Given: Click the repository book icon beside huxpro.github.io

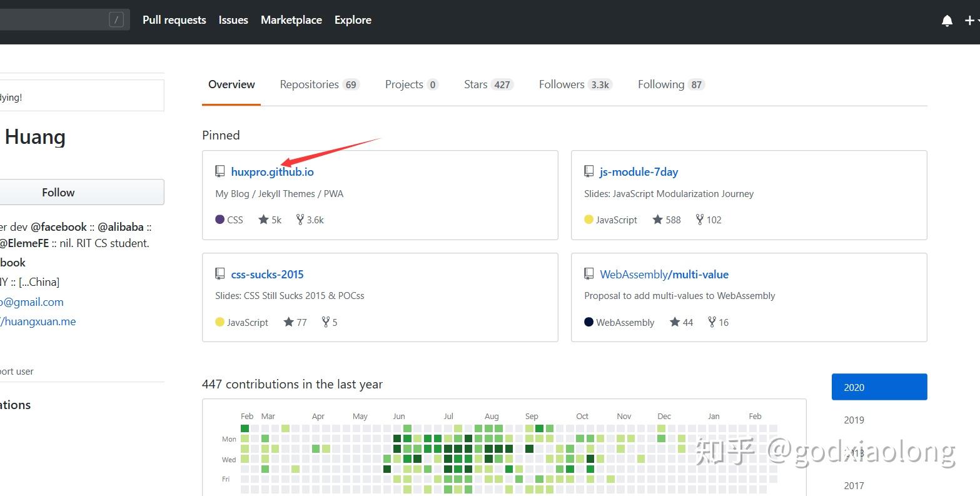Looking at the screenshot, I should (220, 170).
